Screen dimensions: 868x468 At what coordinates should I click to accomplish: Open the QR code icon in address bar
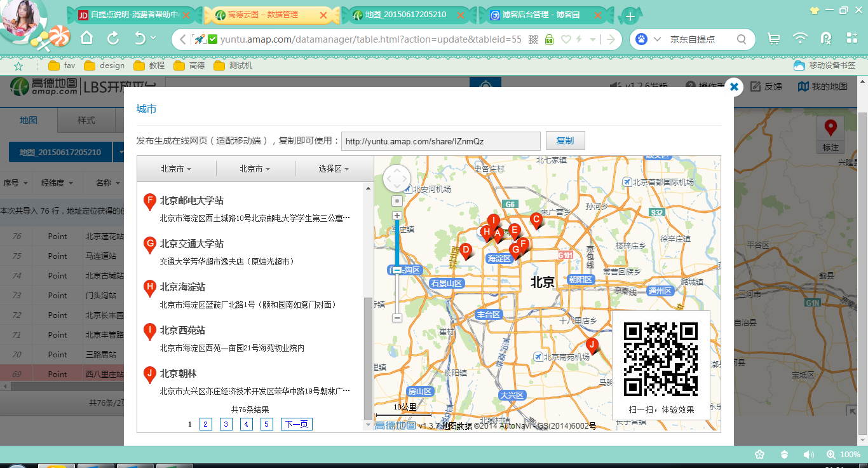pos(533,39)
